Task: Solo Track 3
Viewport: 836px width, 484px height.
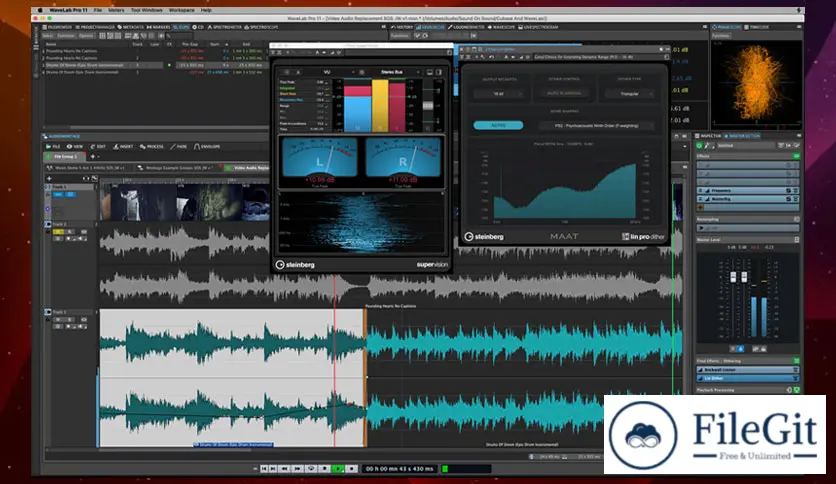Action: (x=69, y=319)
